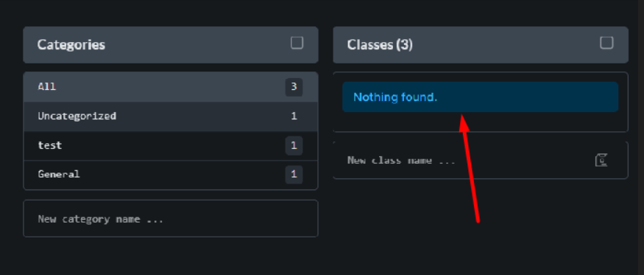This screenshot has height=275, width=644.
Task: Click the tip of the red arrow annotation
Action: pos(462,116)
